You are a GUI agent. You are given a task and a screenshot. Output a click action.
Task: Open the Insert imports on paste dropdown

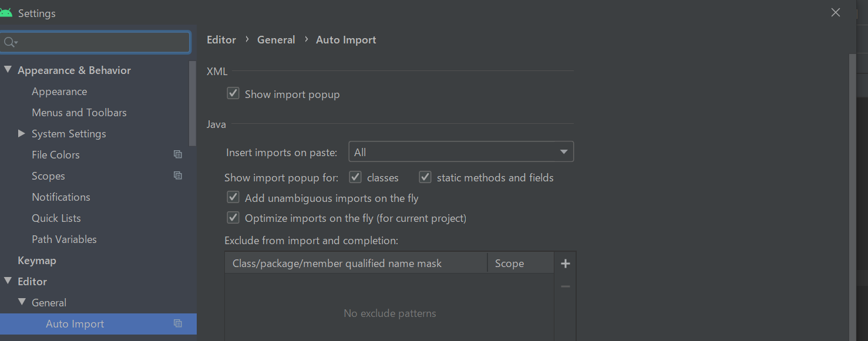pos(461,152)
